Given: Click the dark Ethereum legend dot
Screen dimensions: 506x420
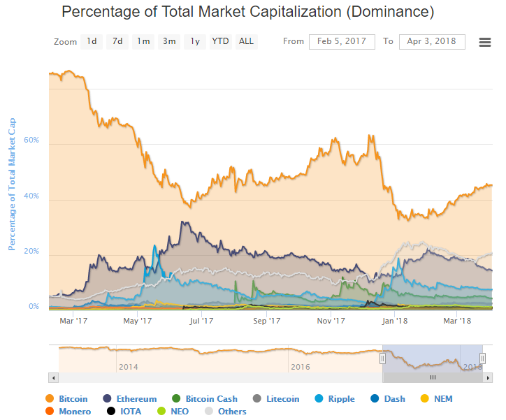Looking at the screenshot, I should point(108,399).
